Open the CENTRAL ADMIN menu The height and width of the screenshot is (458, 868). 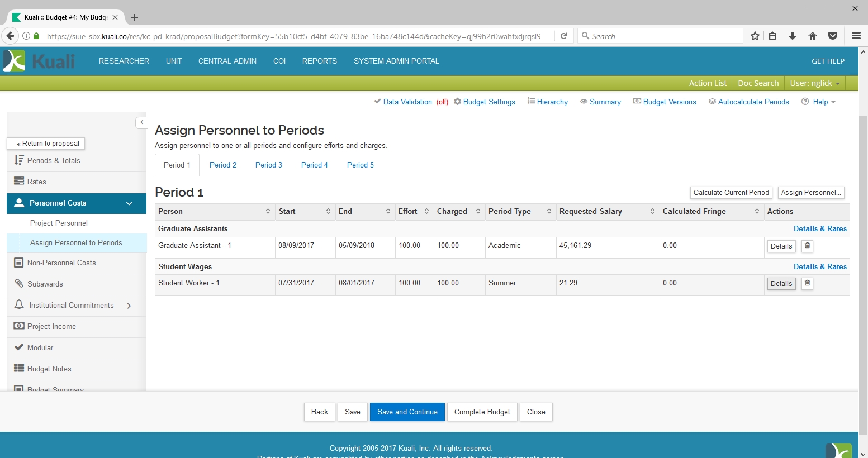pyautogui.click(x=227, y=61)
